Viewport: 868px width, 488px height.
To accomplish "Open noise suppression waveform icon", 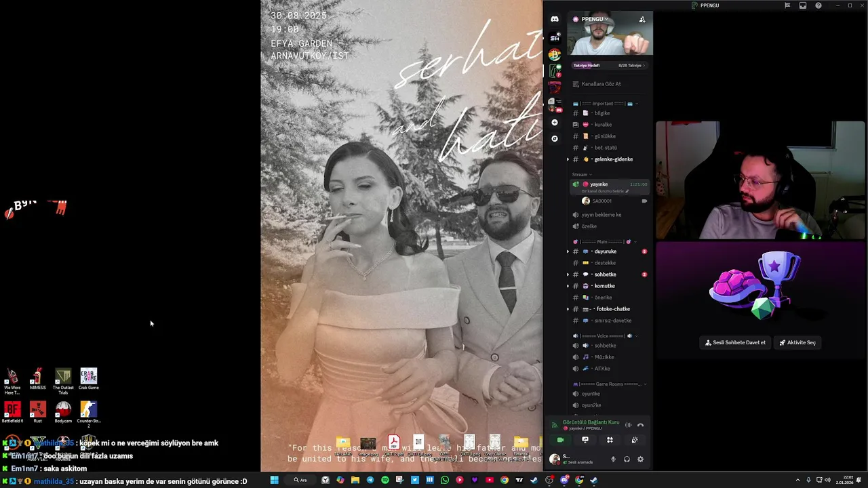I will pyautogui.click(x=628, y=425).
